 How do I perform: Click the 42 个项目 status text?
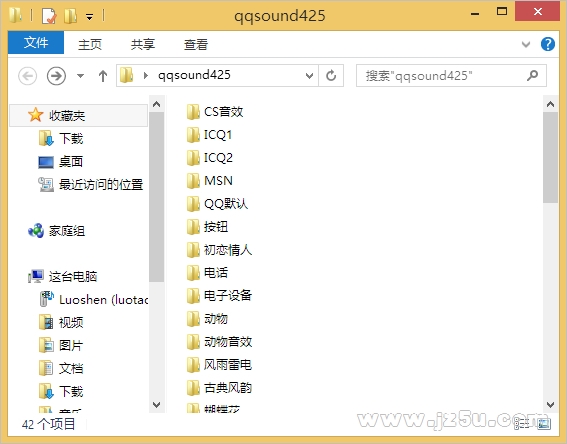coord(48,424)
